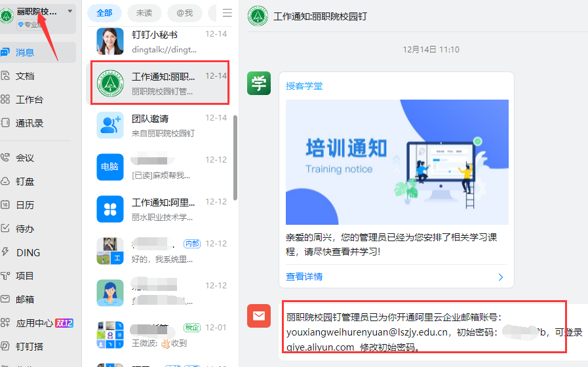Click the 工作通知:丽职院校园钉 chat title
This screenshot has width=588, height=367.
click(x=320, y=16)
